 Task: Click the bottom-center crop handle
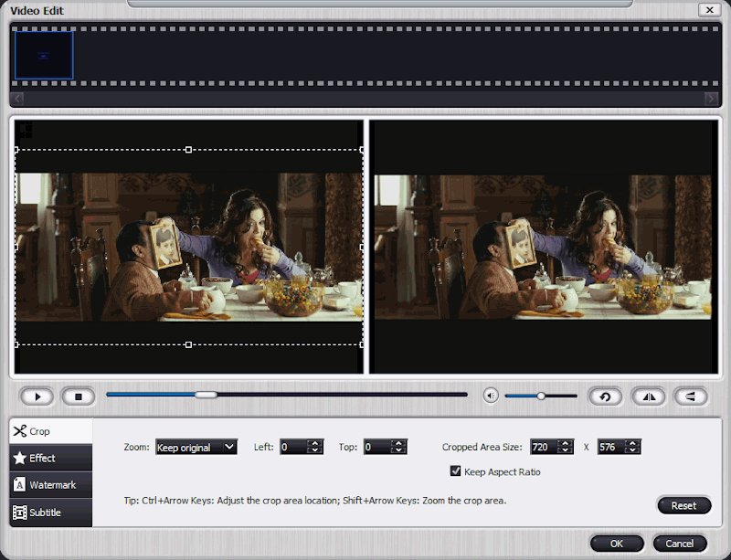click(x=188, y=344)
